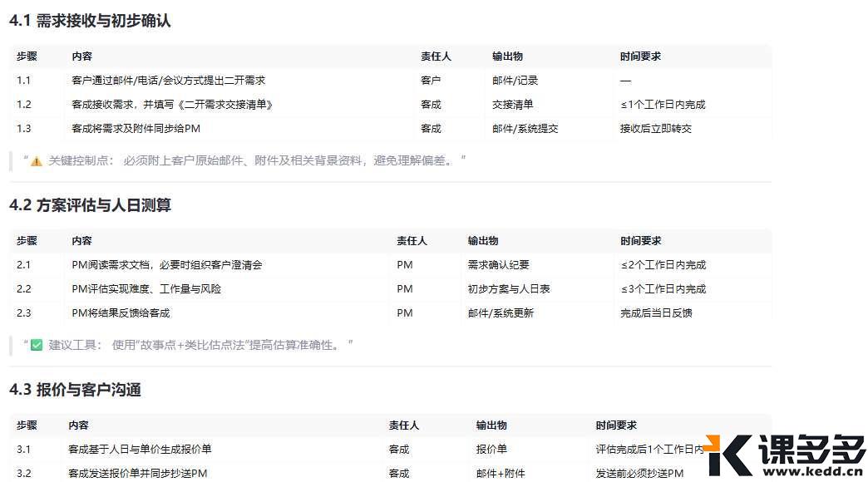Click the warning icon before 关键控制点

(37, 161)
